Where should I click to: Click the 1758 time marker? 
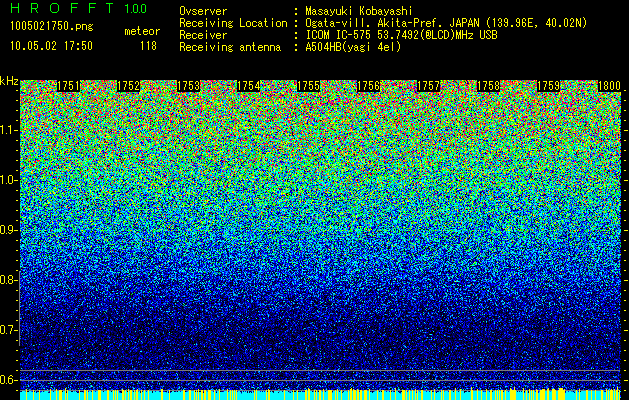tap(489, 86)
